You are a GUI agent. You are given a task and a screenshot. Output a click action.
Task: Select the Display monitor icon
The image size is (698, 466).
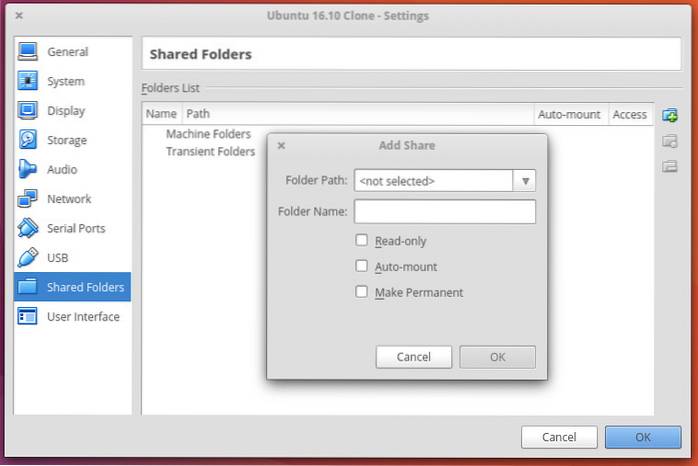pyautogui.click(x=28, y=111)
